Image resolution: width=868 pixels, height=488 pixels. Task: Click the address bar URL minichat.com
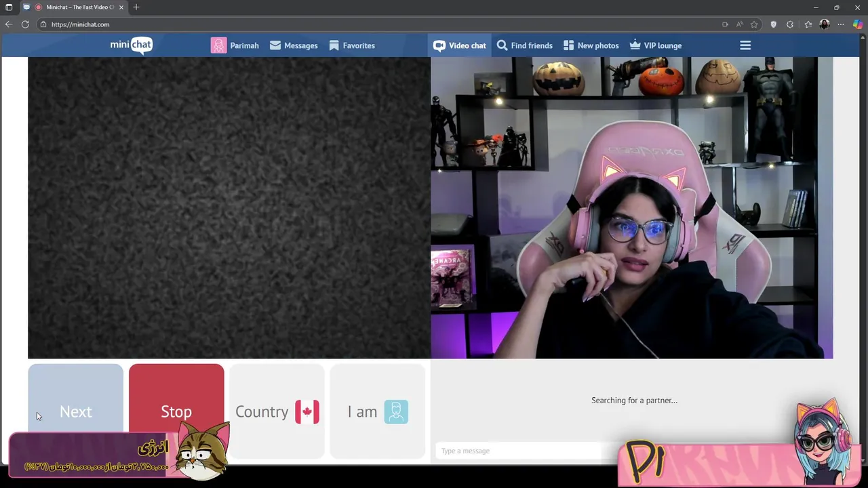(80, 24)
